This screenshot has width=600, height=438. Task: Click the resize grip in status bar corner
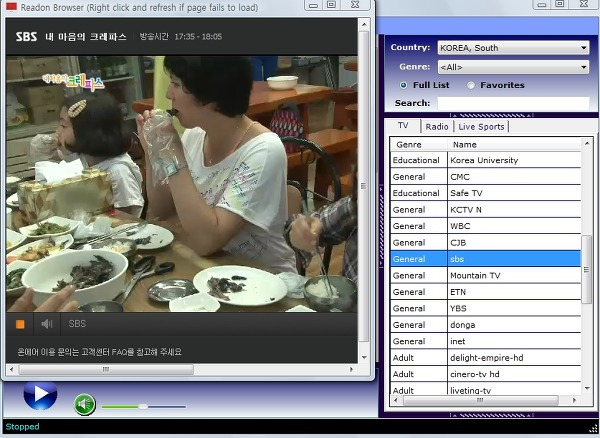click(x=595, y=428)
